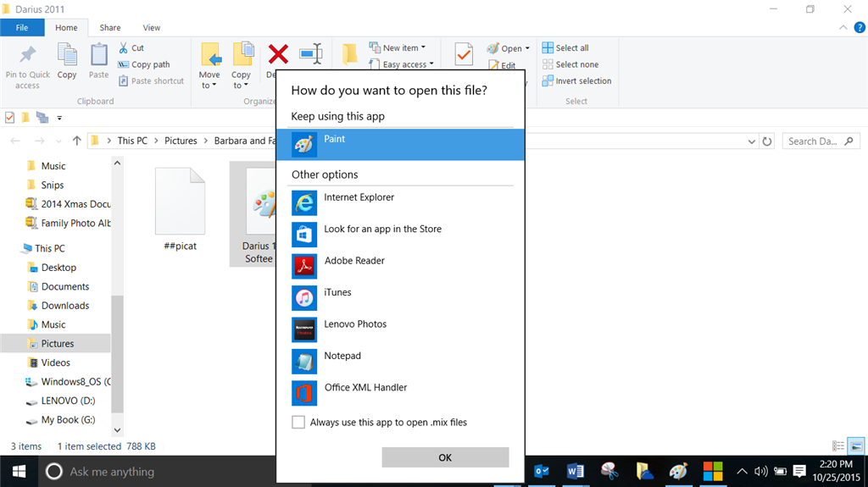Click Copy path in the ribbon
868x487 pixels.
[144, 64]
